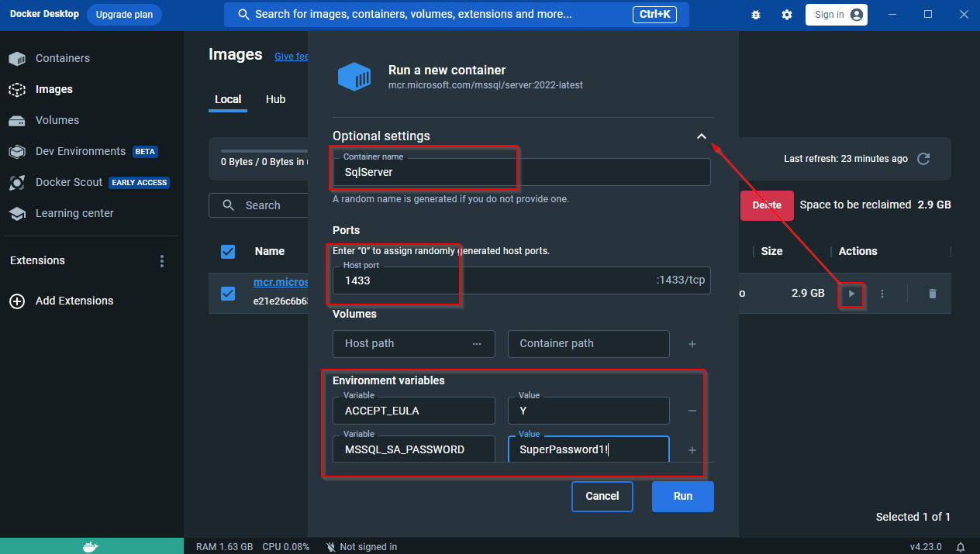The height and width of the screenshot is (554, 980).
Task: Click the v4.23.0 version label
Action: tap(926, 547)
